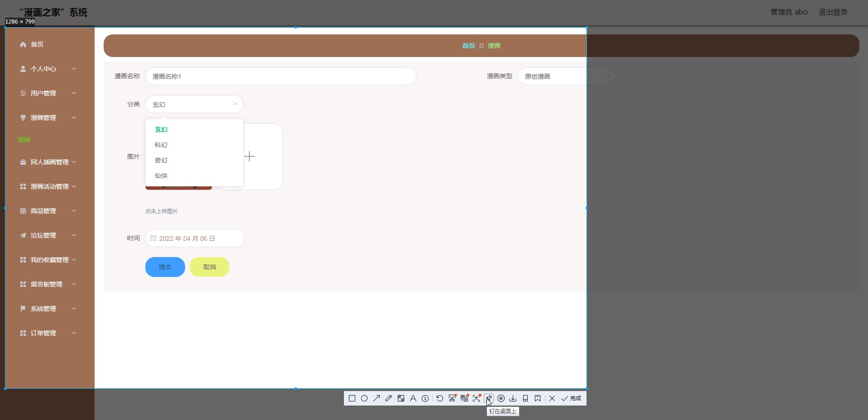Screen dimensions: 868x420
Task: Click 退出登录 to log out
Action: (x=833, y=12)
